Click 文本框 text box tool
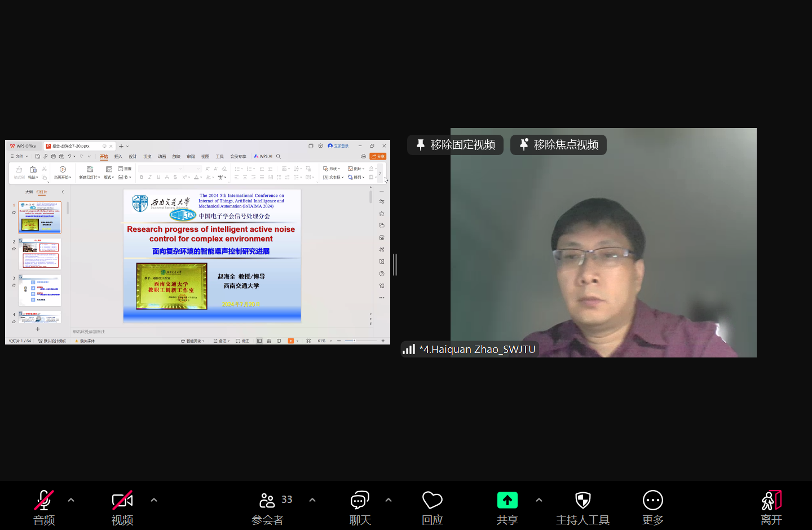The width and height of the screenshot is (812, 530). tap(333, 177)
